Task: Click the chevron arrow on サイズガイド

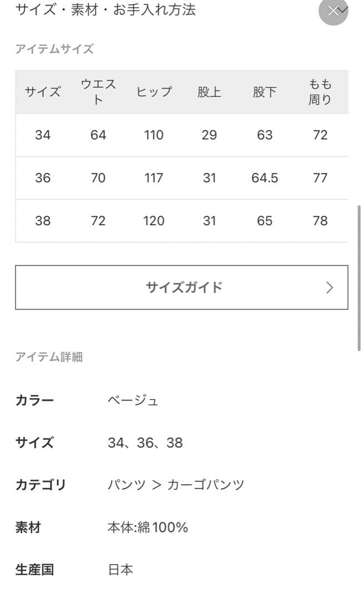Action: click(x=330, y=287)
